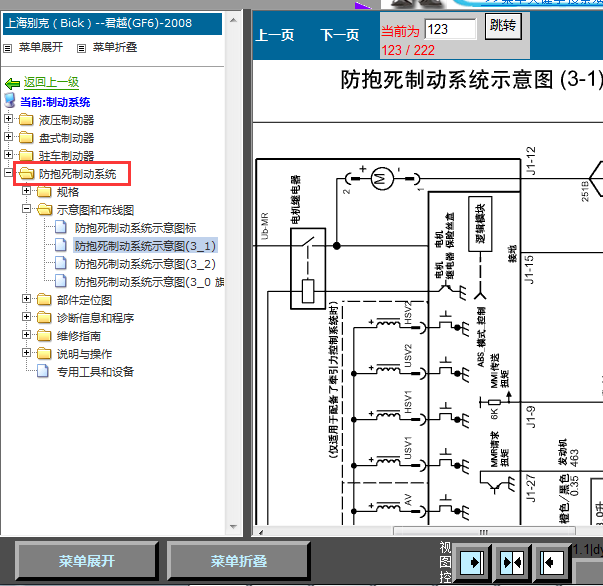Click document icon for 示意图(3_2)
This screenshot has height=586, width=603.
tap(61, 263)
